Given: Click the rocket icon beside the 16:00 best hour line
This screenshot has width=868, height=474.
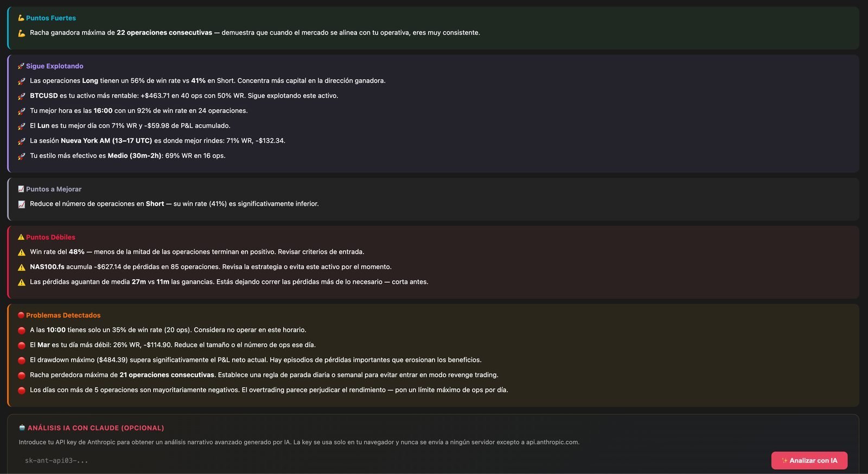Looking at the screenshot, I should point(22,111).
